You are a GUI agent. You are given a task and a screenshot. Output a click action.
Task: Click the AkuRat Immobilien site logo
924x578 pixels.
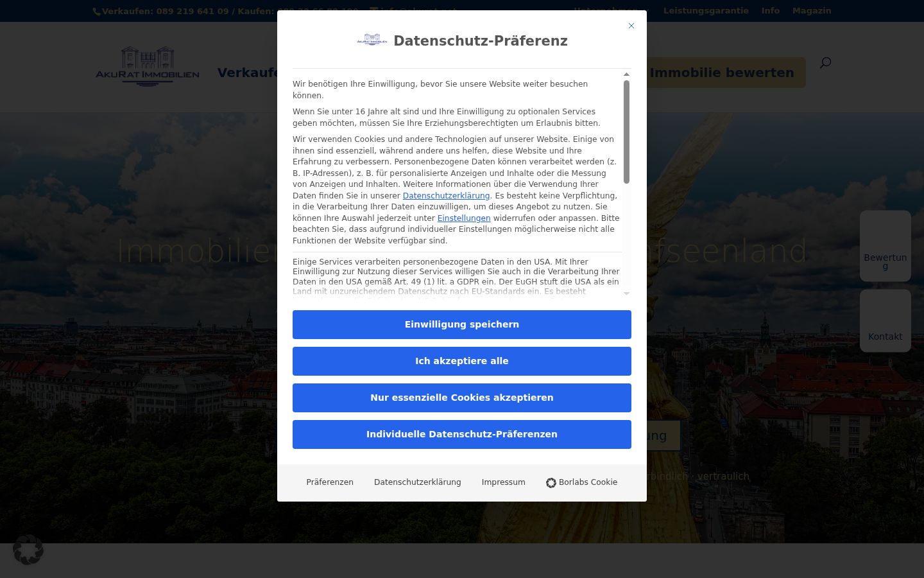click(x=148, y=66)
